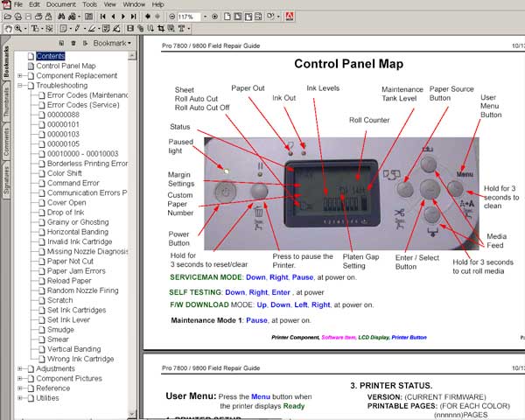The height and width of the screenshot is (420, 525).
Task: Click the Find binoculars icon
Action: pos(61,17)
